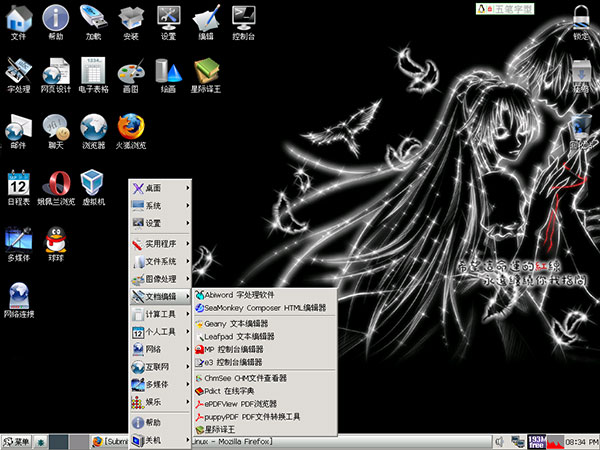Screen dimensions: 600x450
Task: Launch Leafpad 文本编辑器
Action: [x=265, y=337]
